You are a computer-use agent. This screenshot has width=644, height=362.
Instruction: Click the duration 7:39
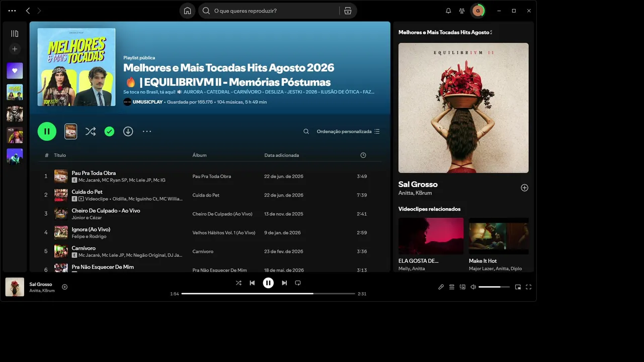point(362,195)
